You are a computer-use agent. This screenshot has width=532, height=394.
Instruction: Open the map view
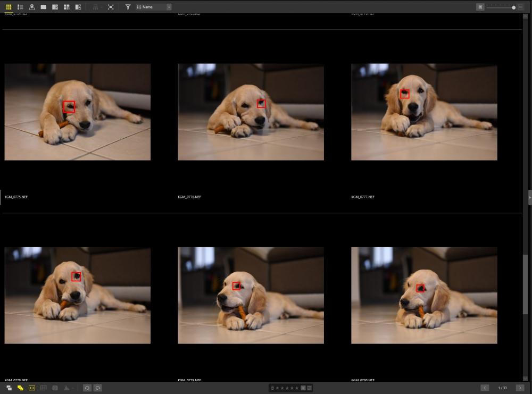click(x=32, y=7)
